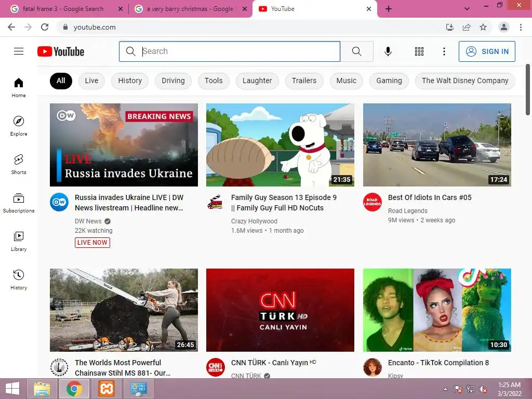Click the search magnifier button

356,51
